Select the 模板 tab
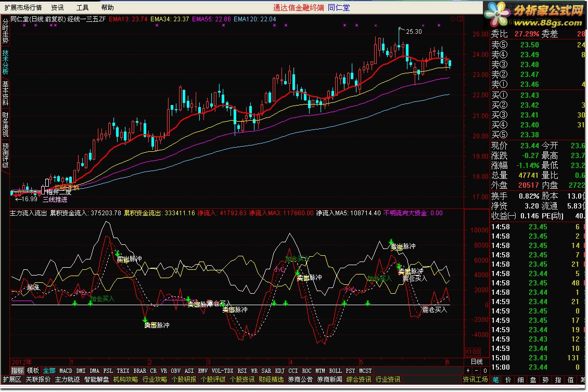588x392 pixels. [33, 371]
